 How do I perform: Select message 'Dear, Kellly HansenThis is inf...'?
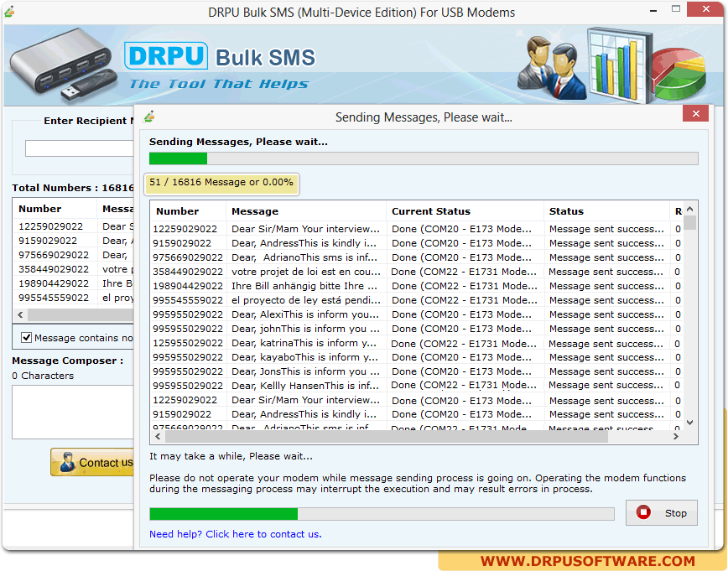pos(305,386)
